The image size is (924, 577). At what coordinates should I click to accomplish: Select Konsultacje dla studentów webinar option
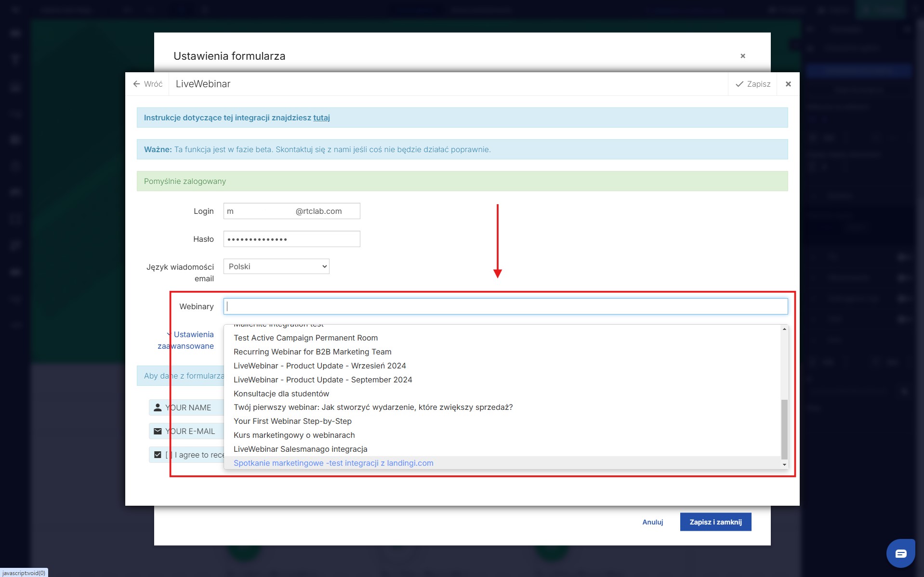point(281,393)
